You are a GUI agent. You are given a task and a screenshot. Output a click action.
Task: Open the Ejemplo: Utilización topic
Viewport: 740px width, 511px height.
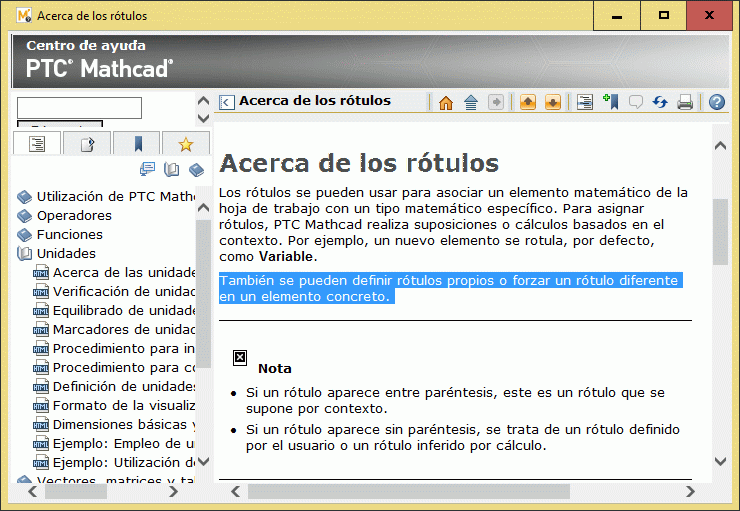pos(124,462)
